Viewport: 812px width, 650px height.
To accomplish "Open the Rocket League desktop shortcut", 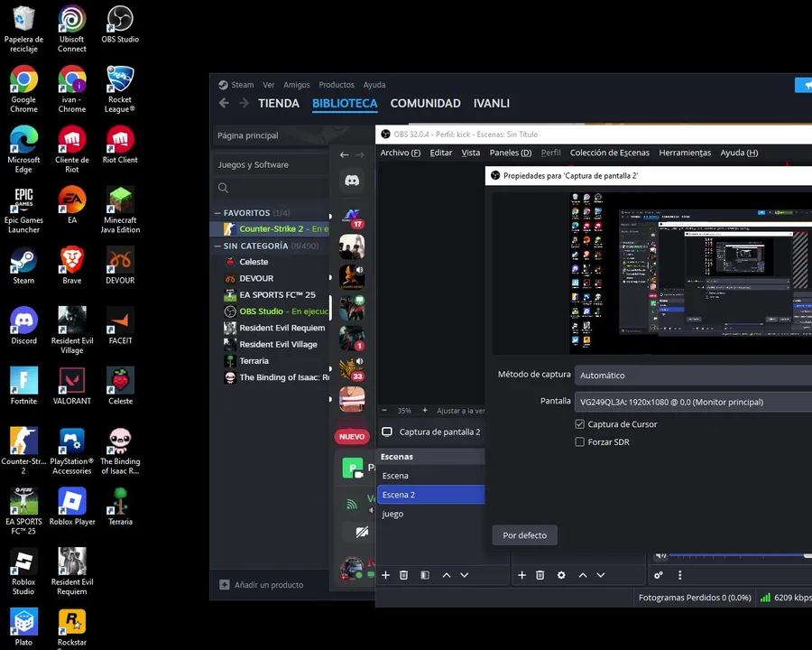I will coord(120,89).
